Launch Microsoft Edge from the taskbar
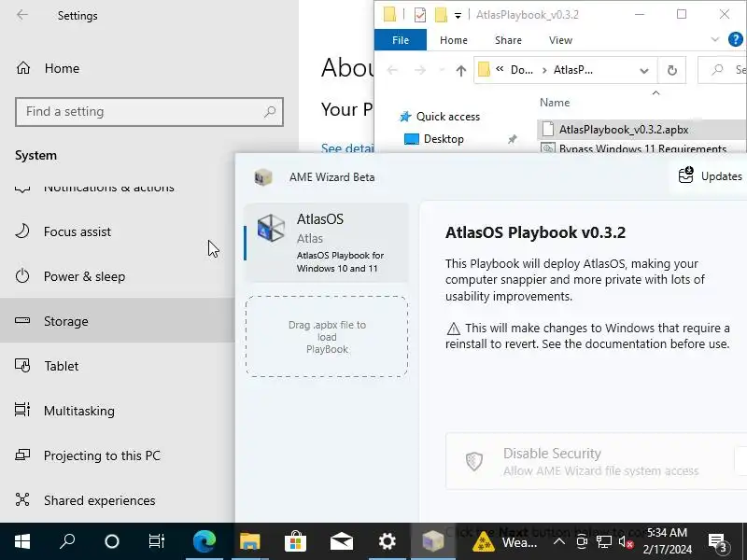This screenshot has width=747, height=560. coord(204,541)
